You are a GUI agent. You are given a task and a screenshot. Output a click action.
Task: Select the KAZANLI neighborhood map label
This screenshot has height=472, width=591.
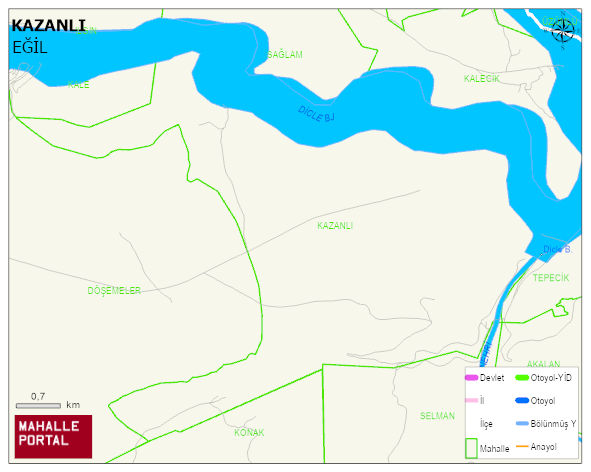(x=335, y=225)
